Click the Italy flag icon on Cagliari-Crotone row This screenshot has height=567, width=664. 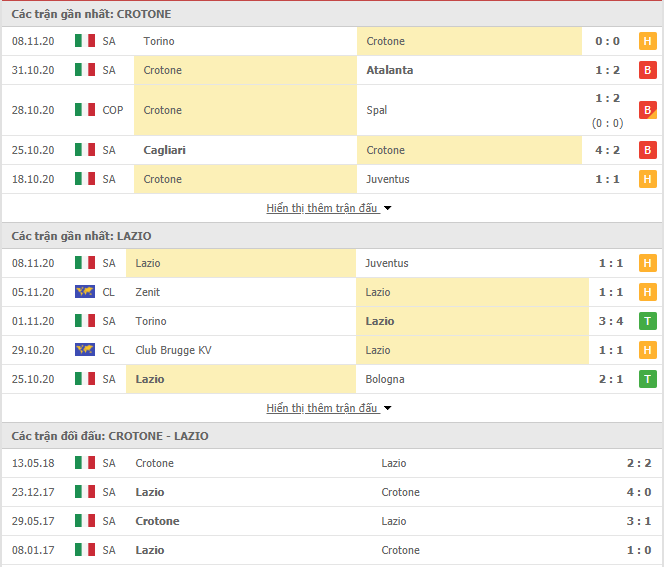pyautogui.click(x=85, y=150)
